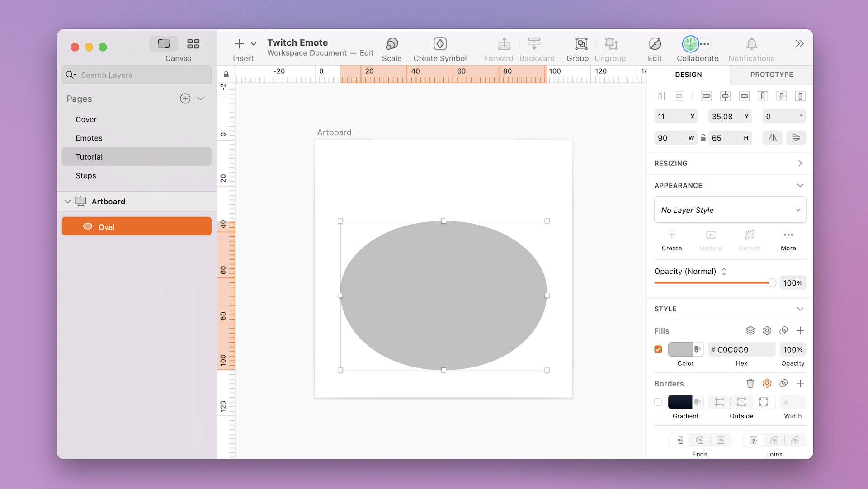Open the No Layer Style dropdown

pyautogui.click(x=730, y=210)
